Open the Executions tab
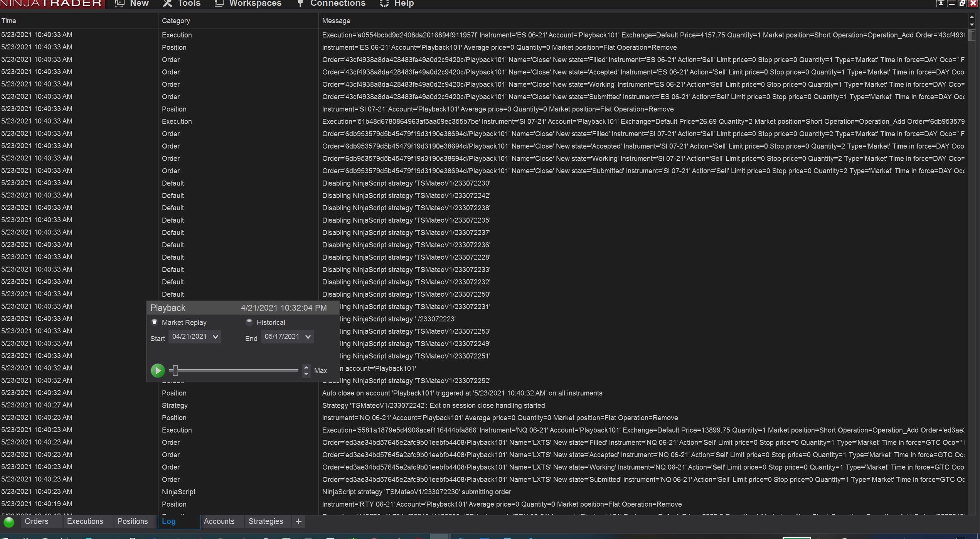 point(85,521)
